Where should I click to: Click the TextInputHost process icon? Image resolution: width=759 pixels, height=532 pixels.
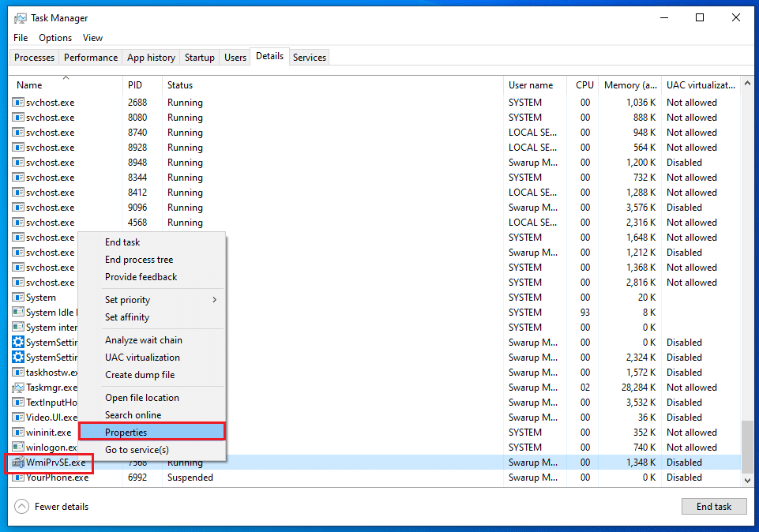(x=18, y=403)
